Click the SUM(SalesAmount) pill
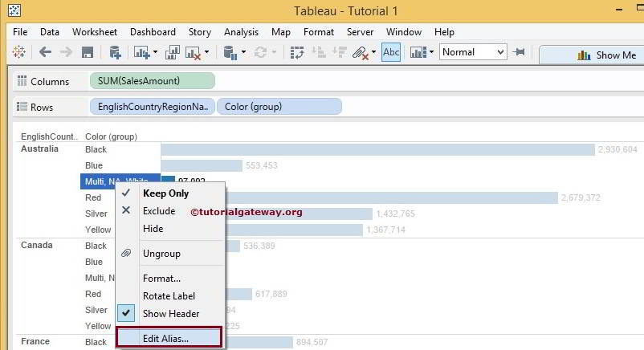 [153, 81]
